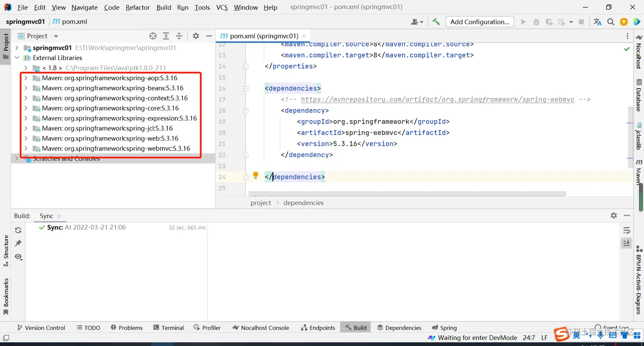Viewport: 644px width, 346px height.
Task: Click the Add Configuration... button
Action: (480, 22)
